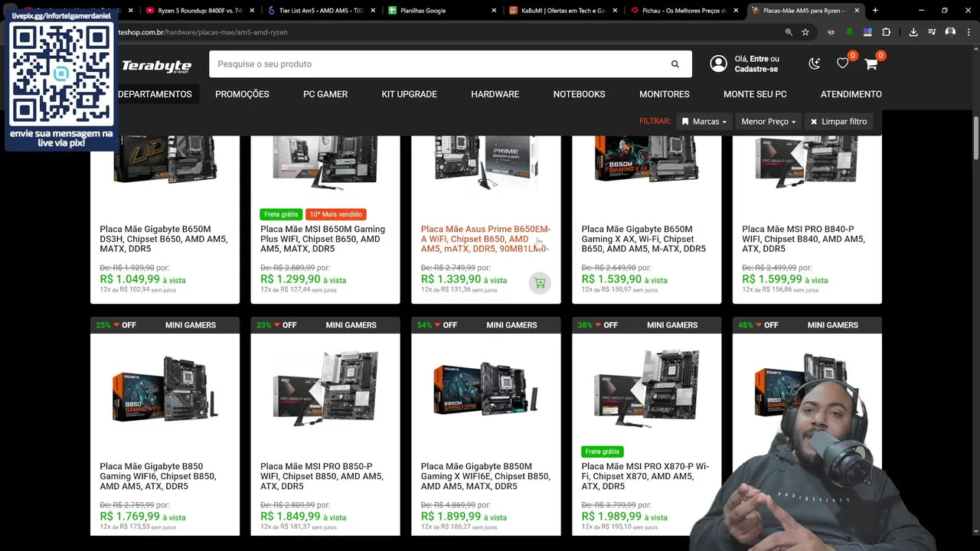Open MSI PRO B850-P WIFI product link
980x551 pixels.
click(322, 476)
